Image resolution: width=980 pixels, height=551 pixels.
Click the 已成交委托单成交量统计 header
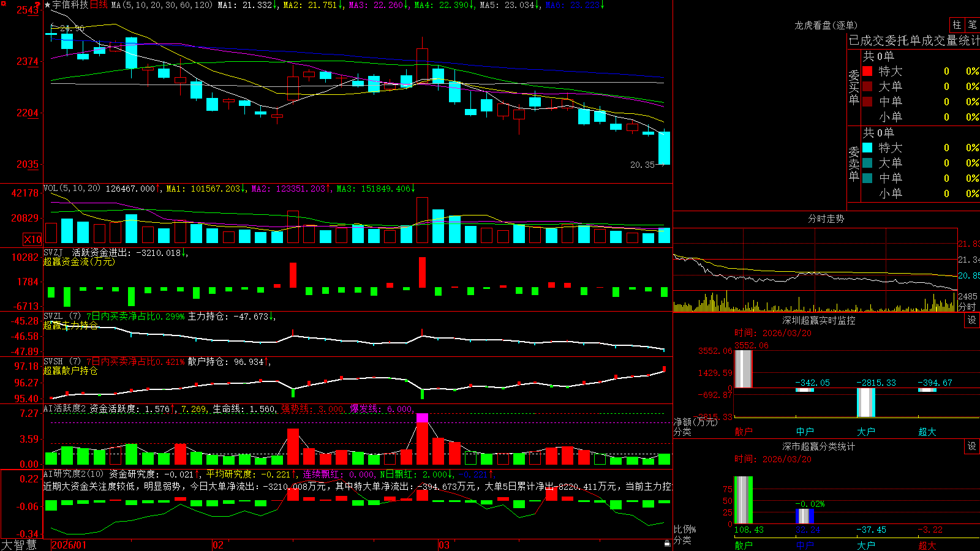[914, 40]
